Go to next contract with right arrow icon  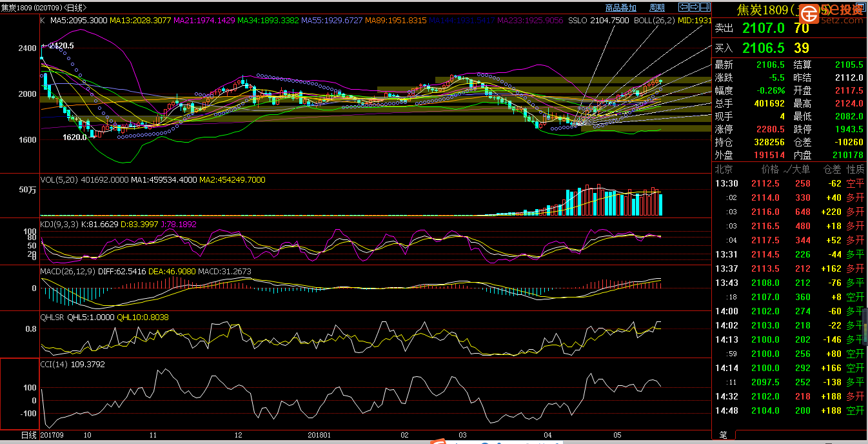[x=694, y=8]
